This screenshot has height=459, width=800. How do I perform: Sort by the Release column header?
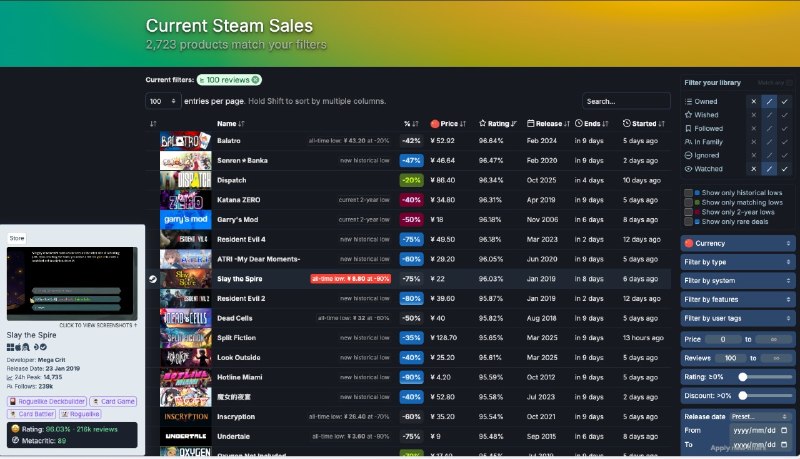click(x=548, y=123)
